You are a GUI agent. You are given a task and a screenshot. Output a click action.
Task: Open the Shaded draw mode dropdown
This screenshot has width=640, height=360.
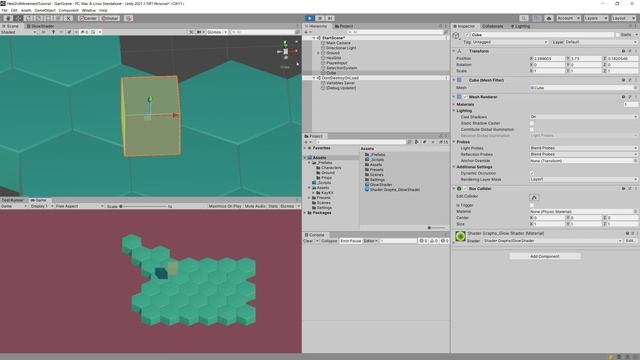coord(18,32)
